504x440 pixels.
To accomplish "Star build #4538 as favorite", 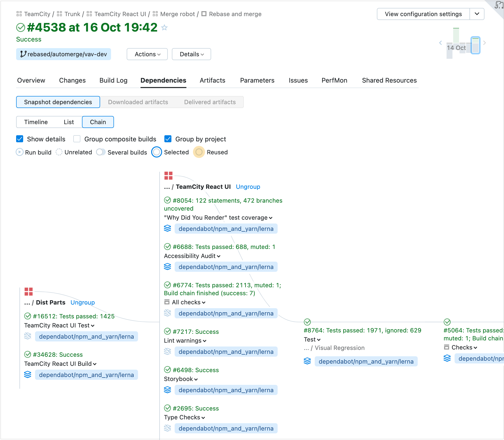I will coord(164,27).
